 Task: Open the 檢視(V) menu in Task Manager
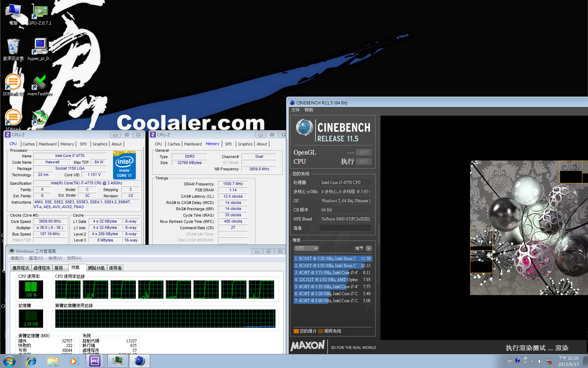[55, 258]
